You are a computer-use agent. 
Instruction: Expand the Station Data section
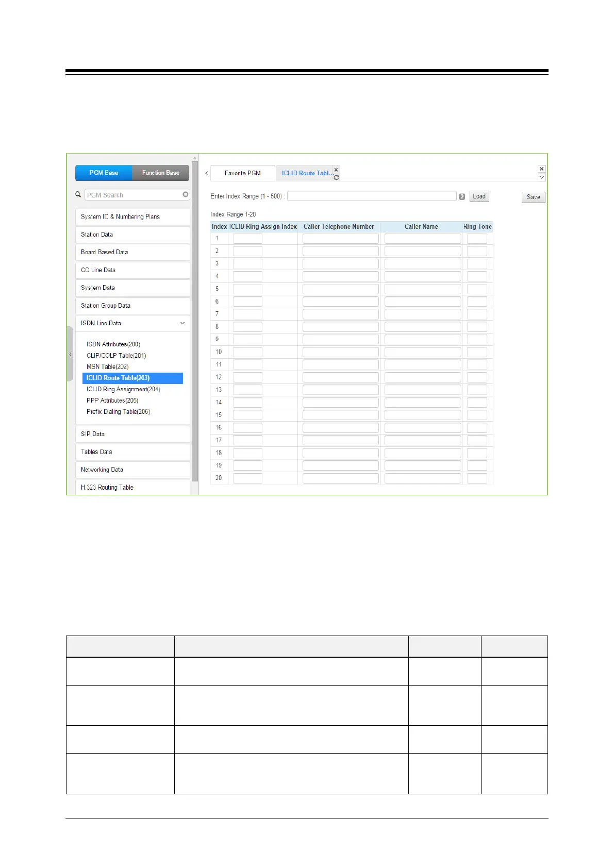(x=132, y=235)
